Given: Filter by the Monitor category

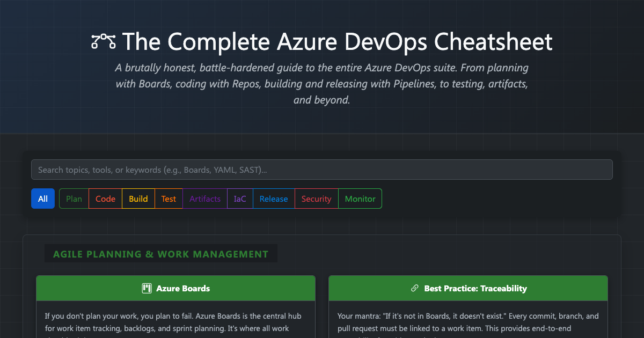Looking at the screenshot, I should (x=360, y=199).
